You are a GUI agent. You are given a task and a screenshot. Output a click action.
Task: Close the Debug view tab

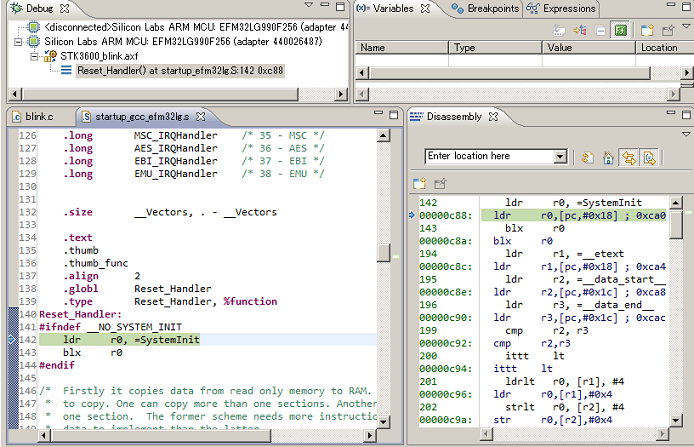(x=65, y=8)
